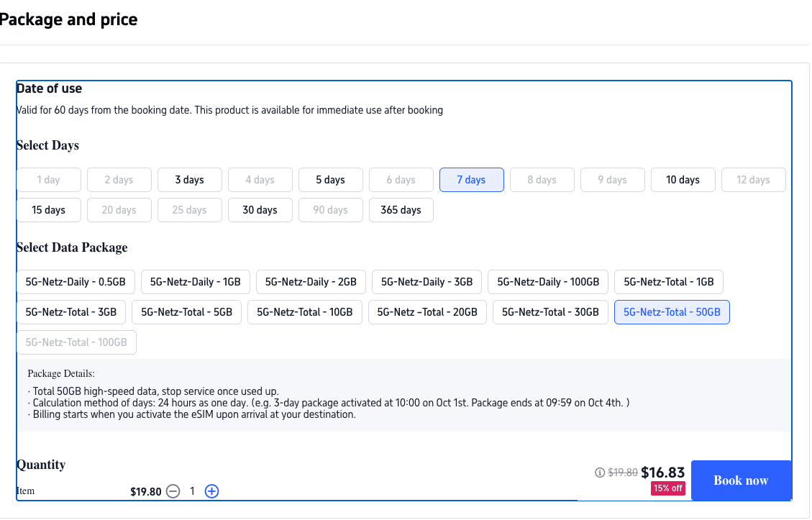Viewport: 812px width, 520px height.
Task: Select the 7 days option
Action: pos(471,180)
